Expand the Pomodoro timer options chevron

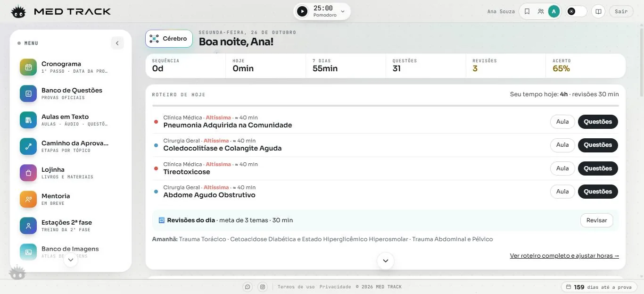[343, 11]
